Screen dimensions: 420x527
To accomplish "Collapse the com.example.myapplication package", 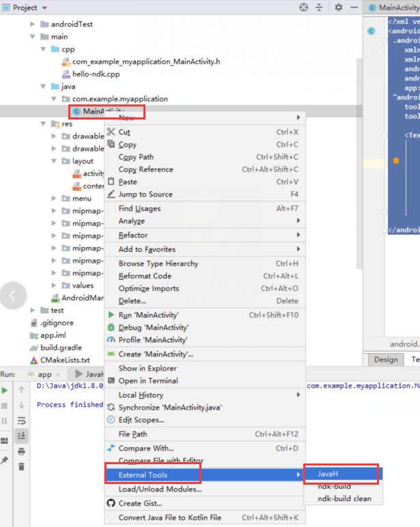I will [x=54, y=99].
